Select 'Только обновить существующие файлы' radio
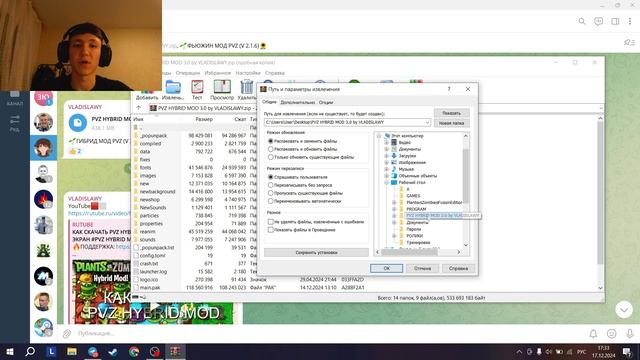 pyautogui.click(x=270, y=157)
